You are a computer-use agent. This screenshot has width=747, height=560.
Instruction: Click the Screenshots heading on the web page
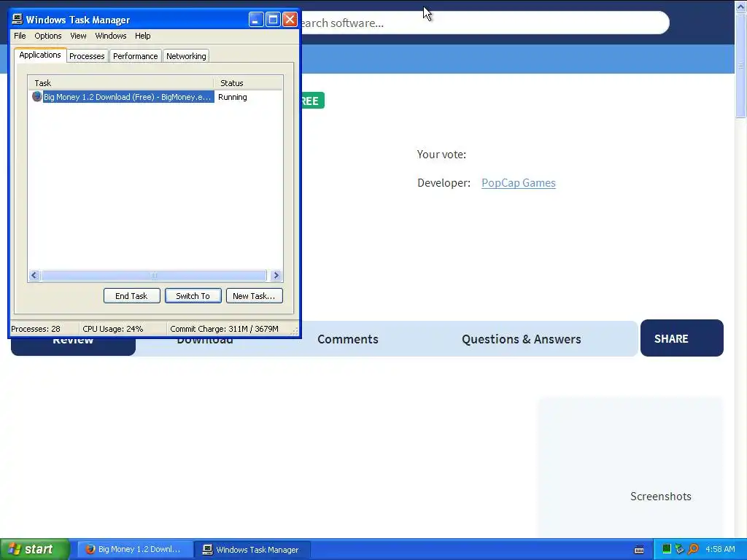[661, 496]
